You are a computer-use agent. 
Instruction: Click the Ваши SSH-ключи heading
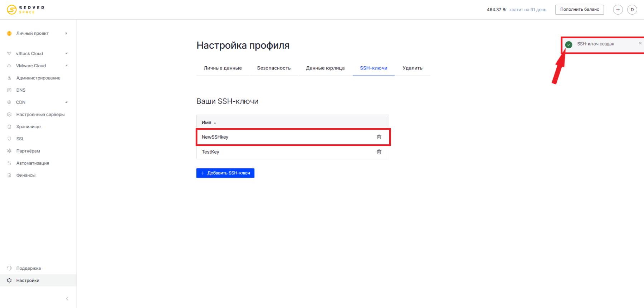[227, 101]
